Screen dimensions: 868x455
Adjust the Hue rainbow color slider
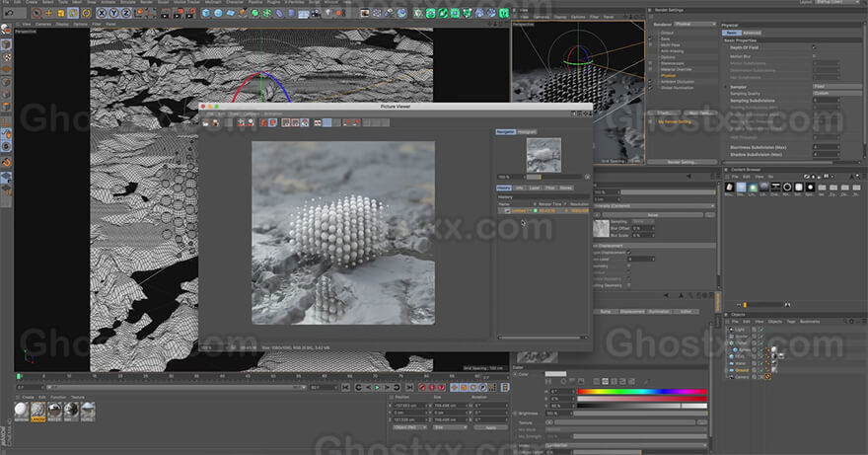(642, 392)
